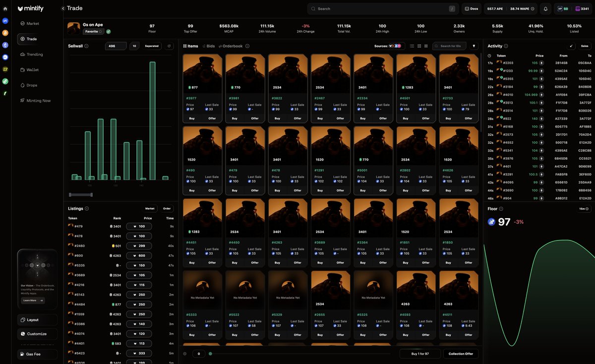Buy item #3977
Screen dimensions: 595x364
(192, 118)
